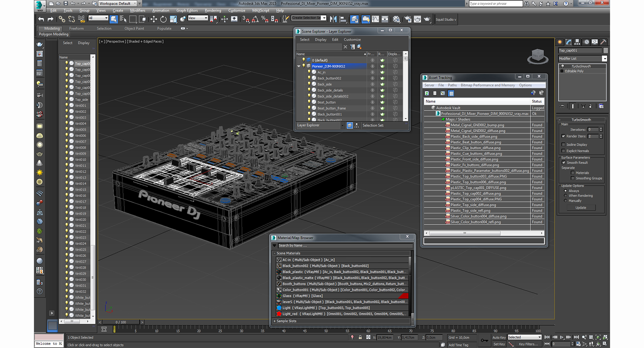Screen dimensions: 644x348
Task: Click the Asset Tracking horizontal scrollbar
Action: 484,234
